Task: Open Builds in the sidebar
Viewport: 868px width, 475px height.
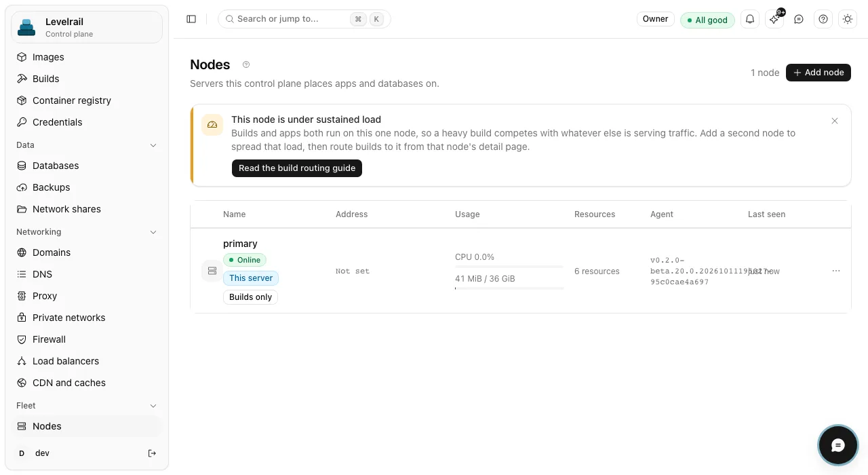Action: 87,79
